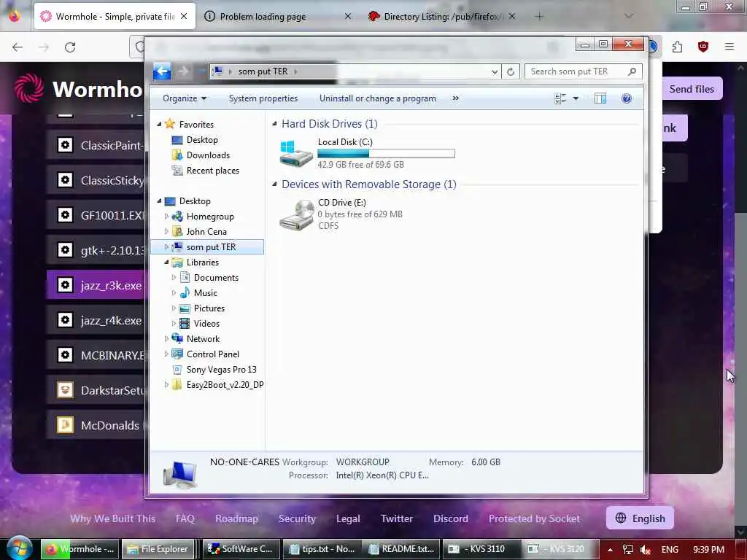Open the address bar history dropdown
Image resolution: width=747 pixels, height=560 pixels.
495,71
